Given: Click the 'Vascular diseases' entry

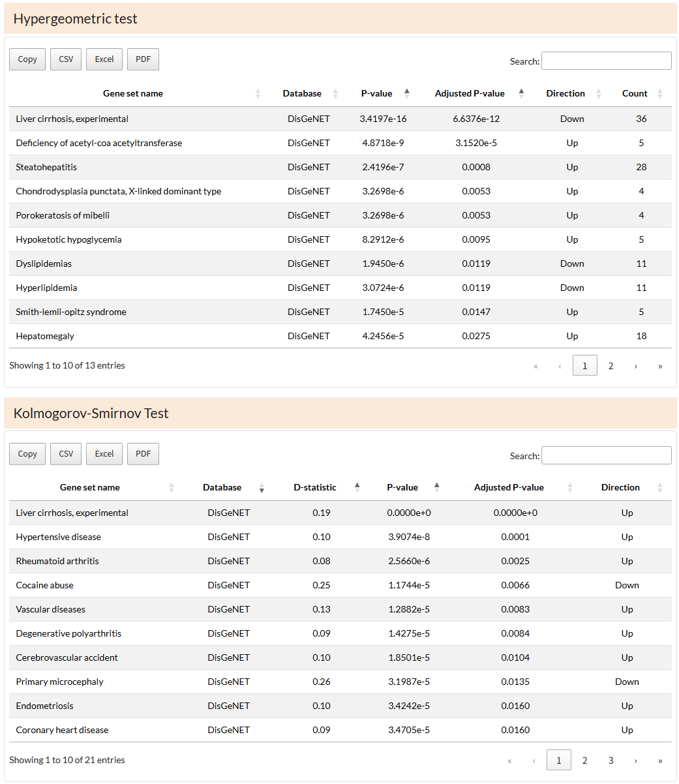Looking at the screenshot, I should pos(51,609).
